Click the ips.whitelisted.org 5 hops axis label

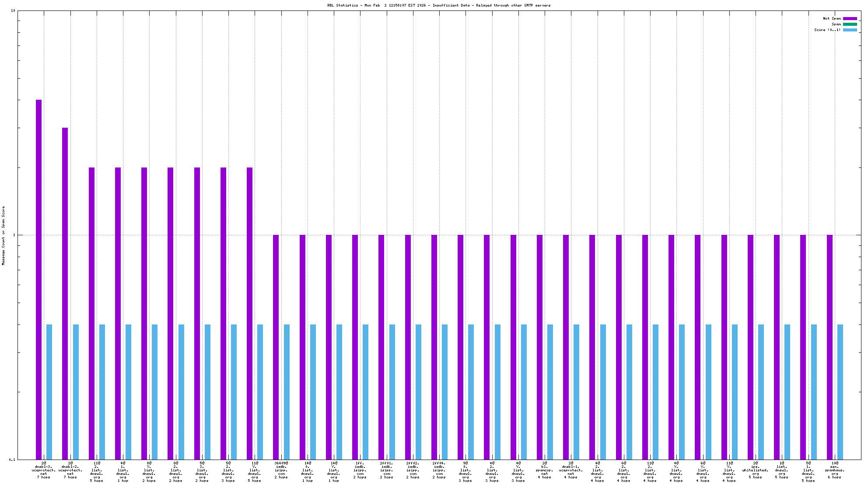tap(756, 470)
